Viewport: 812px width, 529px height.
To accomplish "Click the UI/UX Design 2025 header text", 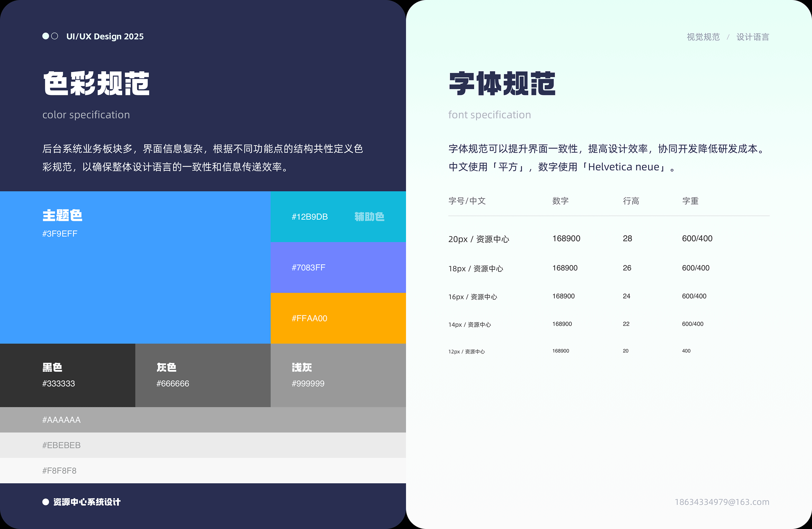I will [105, 36].
